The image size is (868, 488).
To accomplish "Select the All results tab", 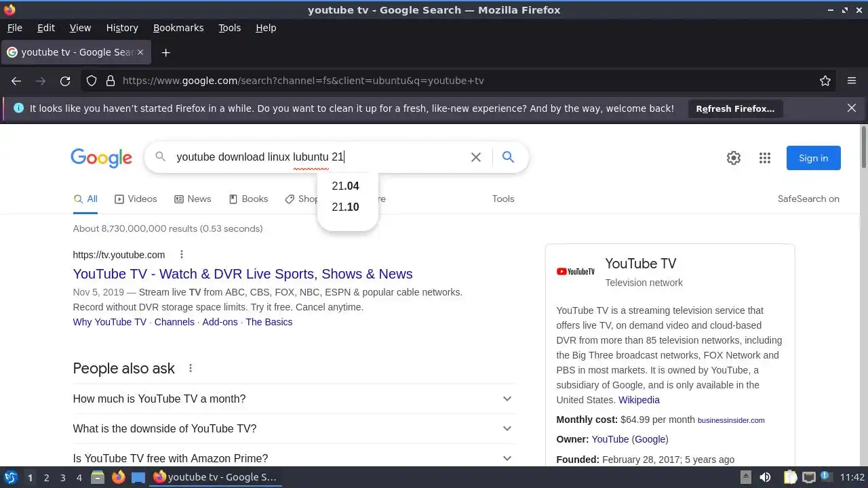I will point(85,199).
